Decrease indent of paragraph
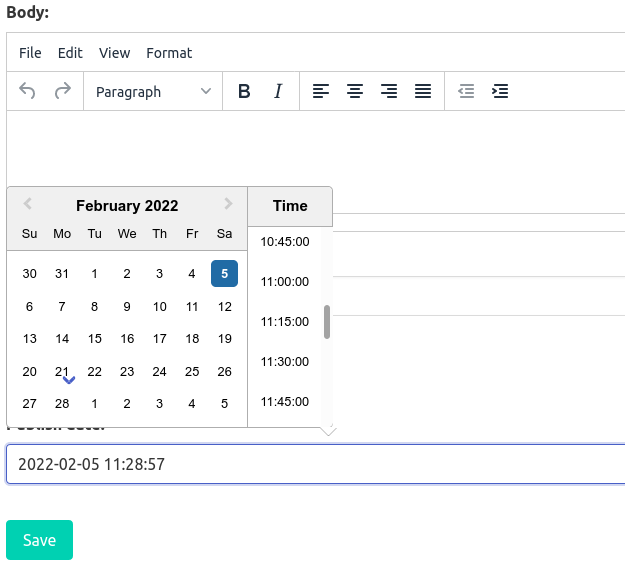The image size is (625, 570). 466,91
